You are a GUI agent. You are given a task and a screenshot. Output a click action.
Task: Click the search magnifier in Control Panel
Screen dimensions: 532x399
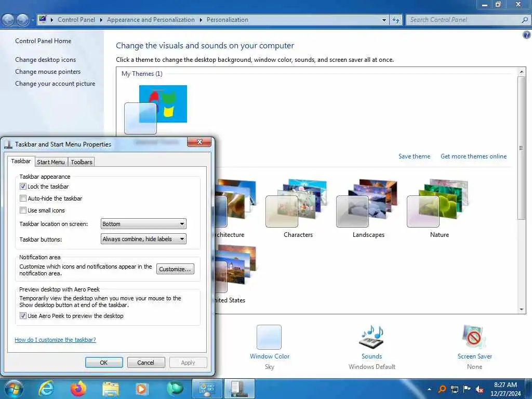pyautogui.click(x=525, y=20)
